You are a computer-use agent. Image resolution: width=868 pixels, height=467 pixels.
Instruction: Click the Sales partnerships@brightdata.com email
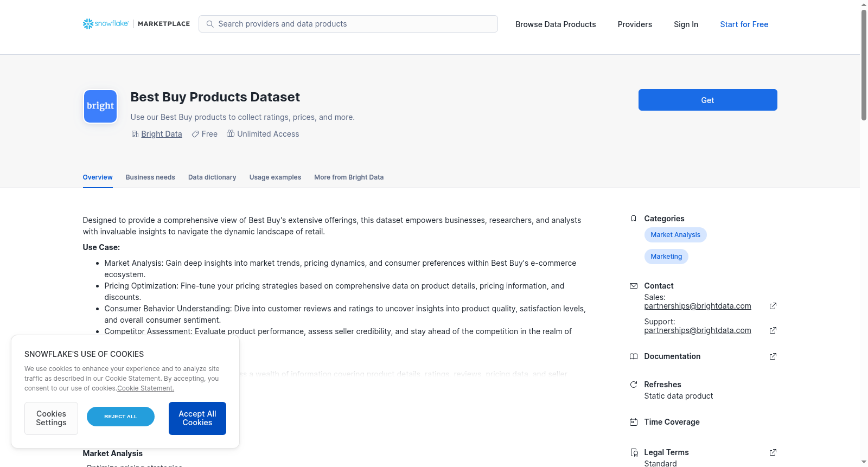(698, 306)
